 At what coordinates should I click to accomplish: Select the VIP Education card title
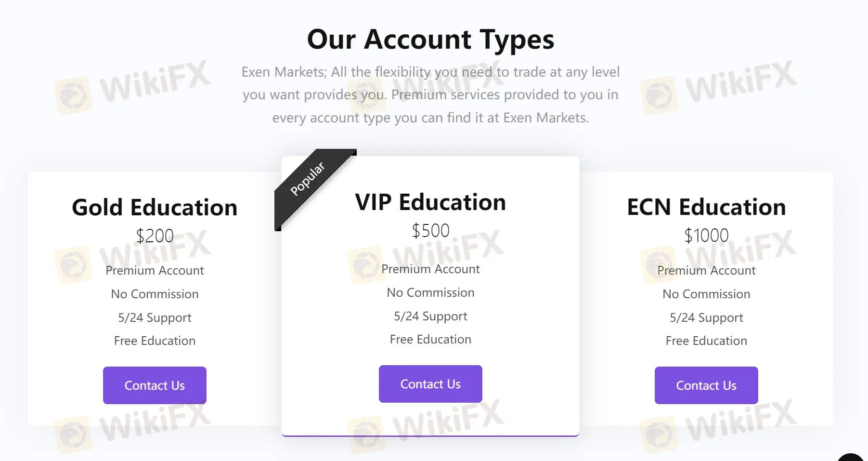[430, 202]
